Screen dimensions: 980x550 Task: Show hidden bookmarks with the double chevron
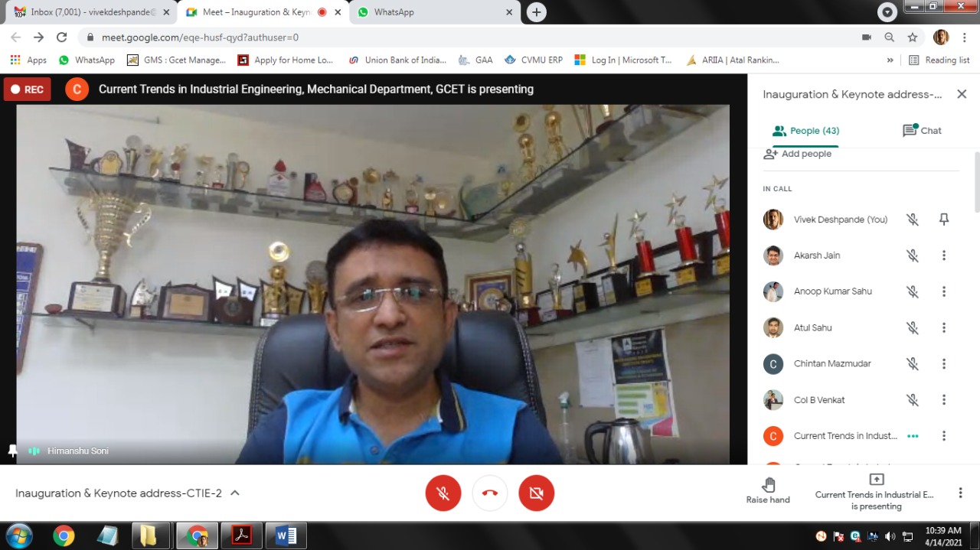890,60
